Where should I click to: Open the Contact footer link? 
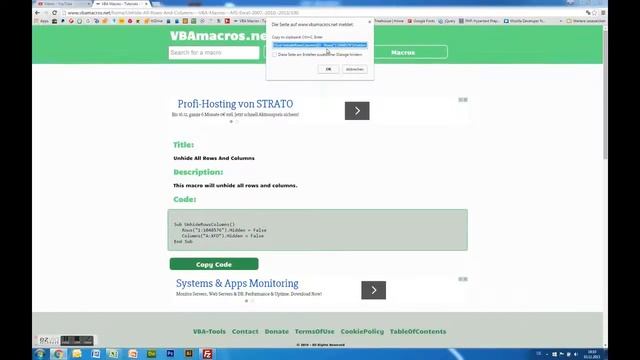pos(245,331)
